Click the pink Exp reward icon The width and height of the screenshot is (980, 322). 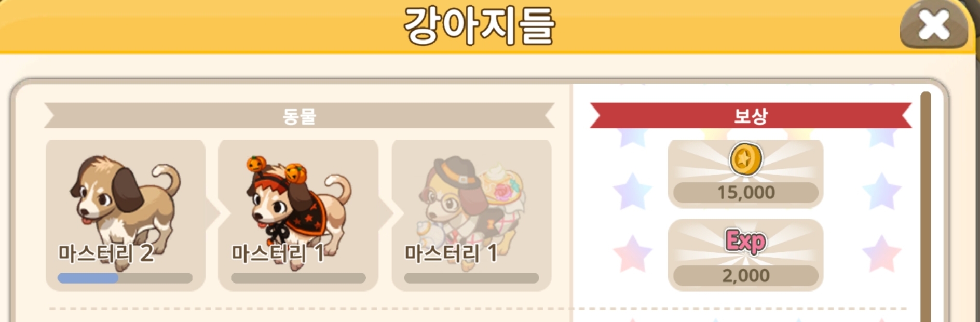[745, 241]
